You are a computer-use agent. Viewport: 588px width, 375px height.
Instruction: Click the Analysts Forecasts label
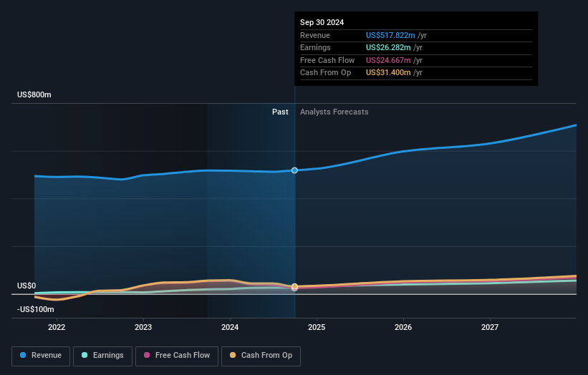coord(334,112)
